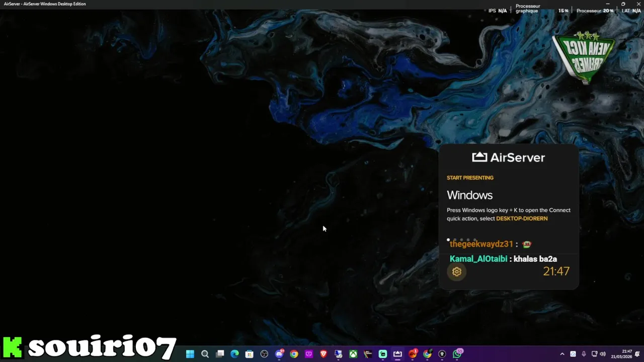Open the Windows Start menu
Image resolution: width=644 pixels, height=362 pixels.
pos(190,354)
